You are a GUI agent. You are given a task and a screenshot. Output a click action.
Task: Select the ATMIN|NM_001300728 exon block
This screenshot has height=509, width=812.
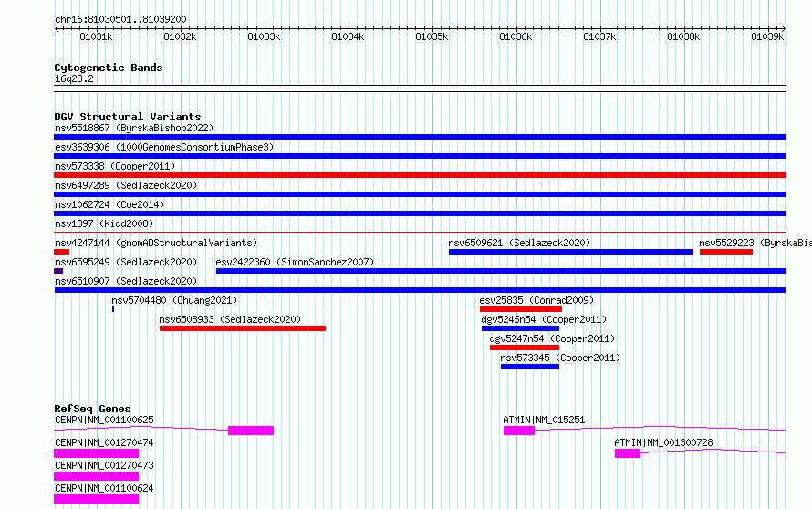[628, 453]
